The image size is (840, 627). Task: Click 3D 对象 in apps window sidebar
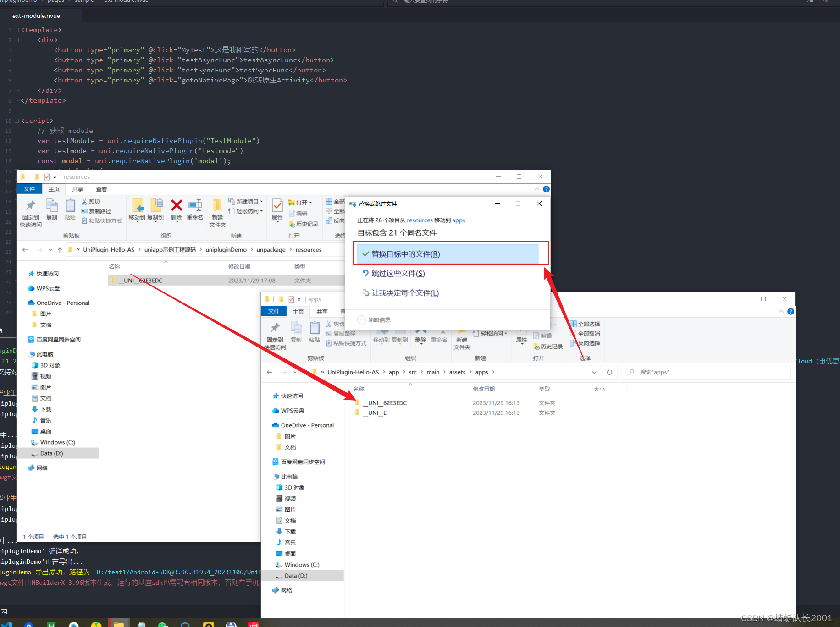[x=294, y=488]
